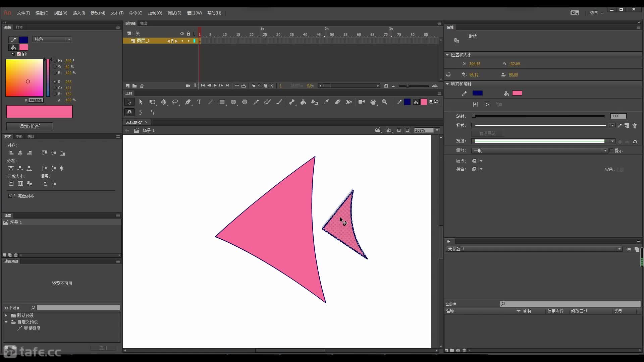This screenshot has height=362, width=644.
Task: Toggle the stroke hinting checkbox
Action: click(x=611, y=150)
